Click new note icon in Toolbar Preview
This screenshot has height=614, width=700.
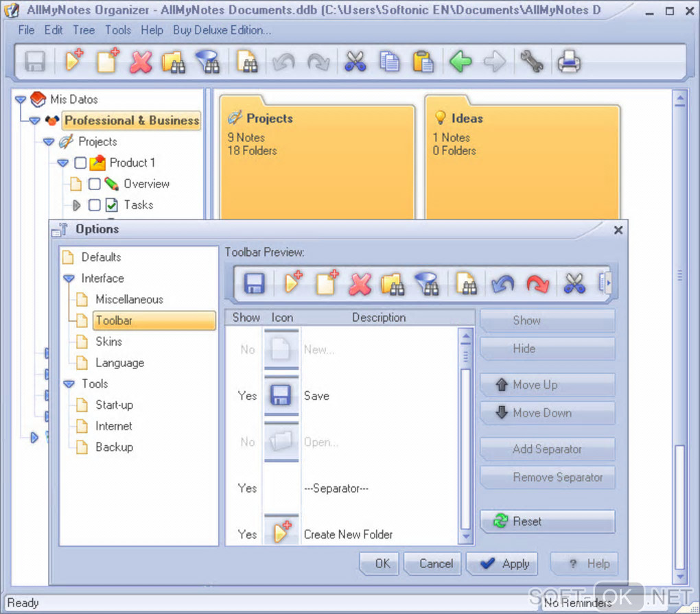coord(327,282)
